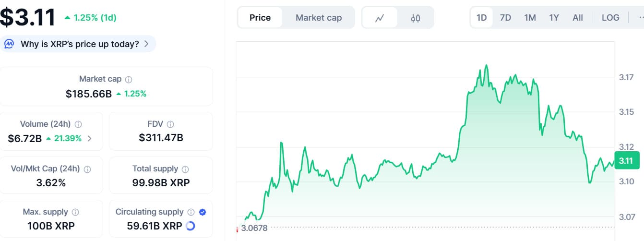The width and height of the screenshot is (644, 241).
Task: Toggle LOG scale on chart
Action: coord(610,18)
